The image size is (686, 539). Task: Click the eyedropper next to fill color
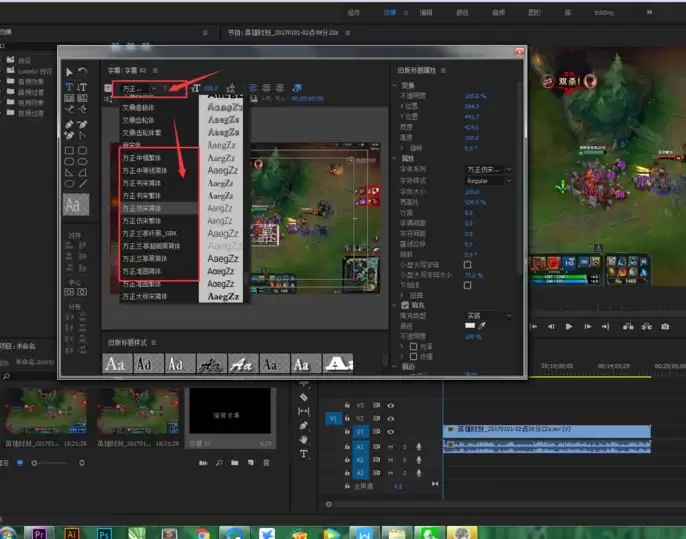coord(481,325)
